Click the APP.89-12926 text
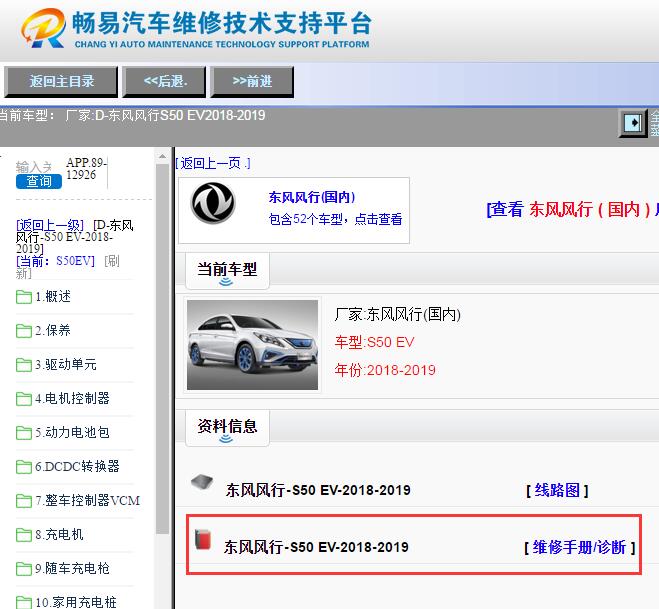Viewport: 659px width, 609px height. coord(87,169)
